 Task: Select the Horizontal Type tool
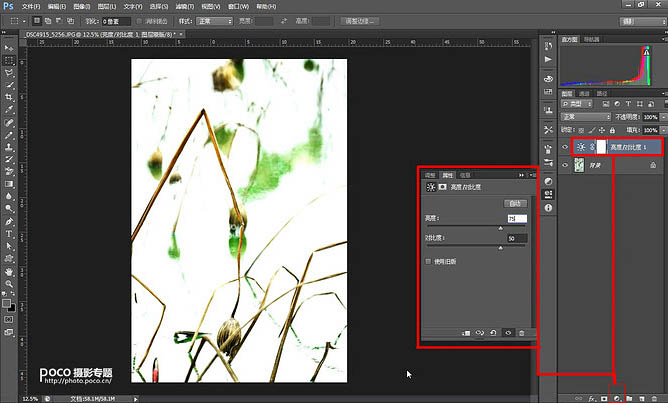coord(9,234)
